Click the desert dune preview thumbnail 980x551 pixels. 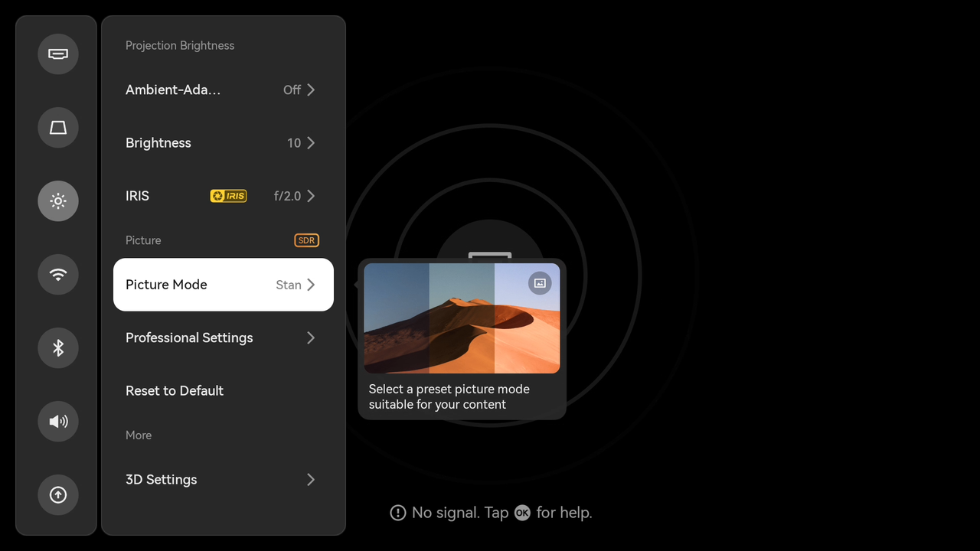(462, 318)
